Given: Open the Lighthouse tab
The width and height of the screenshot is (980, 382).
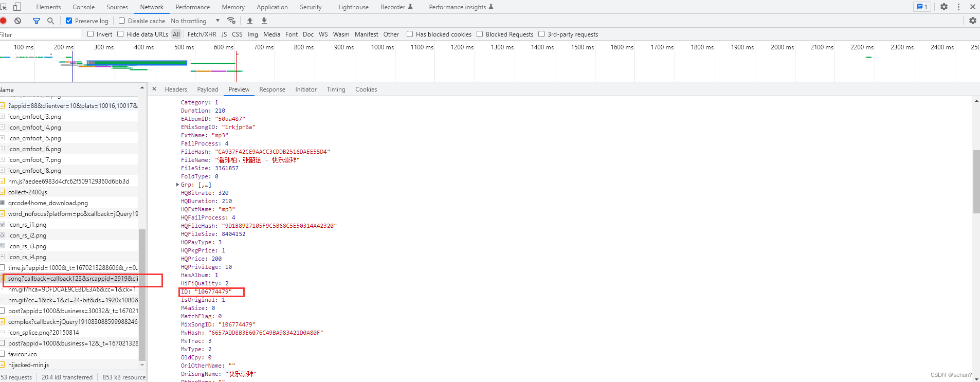Looking at the screenshot, I should coord(354,7).
